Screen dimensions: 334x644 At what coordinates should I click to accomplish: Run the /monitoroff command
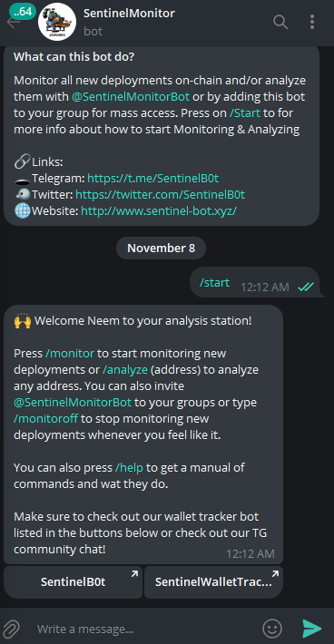(x=45, y=419)
